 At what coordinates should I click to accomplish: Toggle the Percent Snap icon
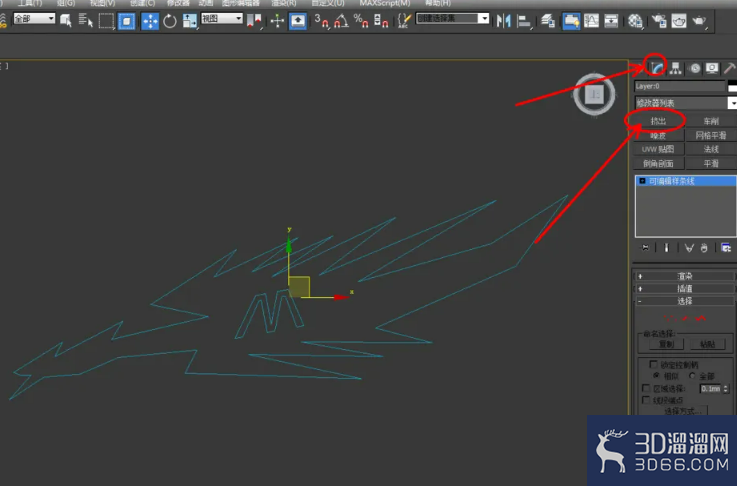(x=361, y=21)
